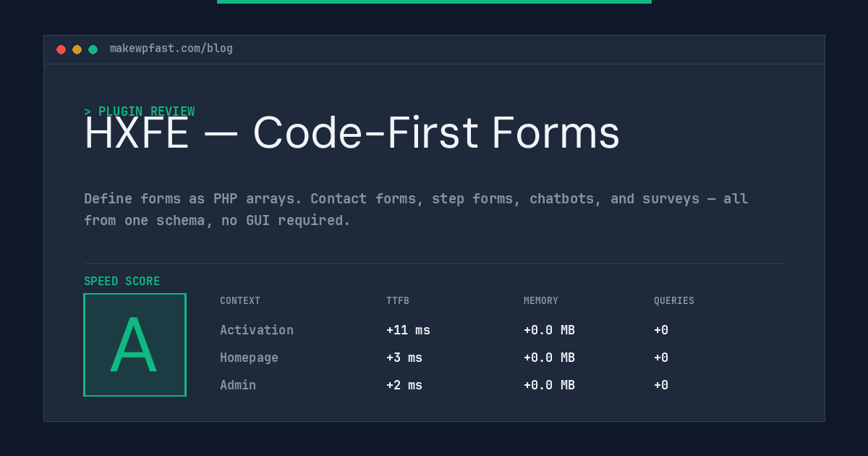Click the green window dot

93,49
